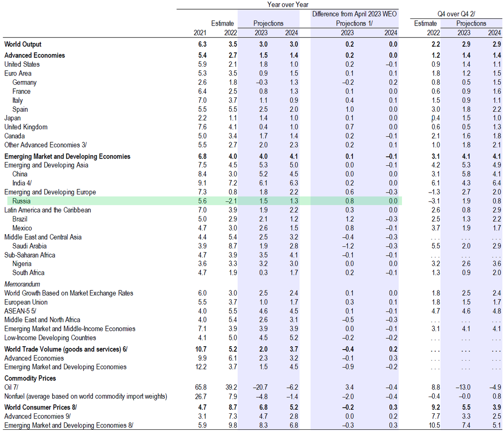Screen dimensions: 504x431
Task: Select the Germany 2023 projection value –0.3
Action: tap(260, 82)
